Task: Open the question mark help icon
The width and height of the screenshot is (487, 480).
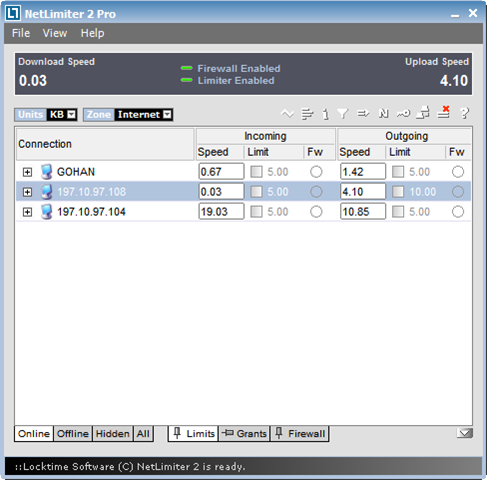Action: 464,113
